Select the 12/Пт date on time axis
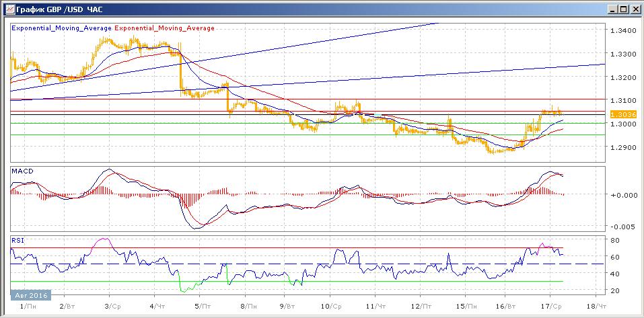The height and width of the screenshot is (318, 644). [x=422, y=307]
